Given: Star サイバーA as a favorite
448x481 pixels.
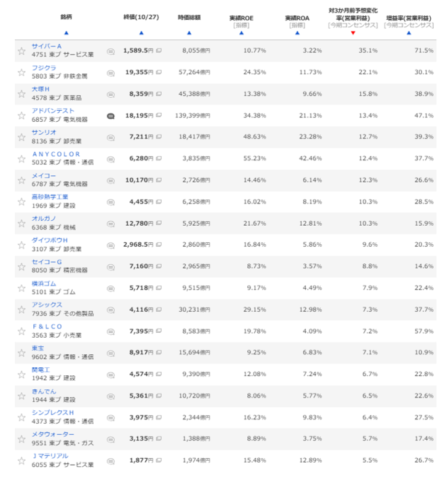Looking at the screenshot, I should [22, 51].
